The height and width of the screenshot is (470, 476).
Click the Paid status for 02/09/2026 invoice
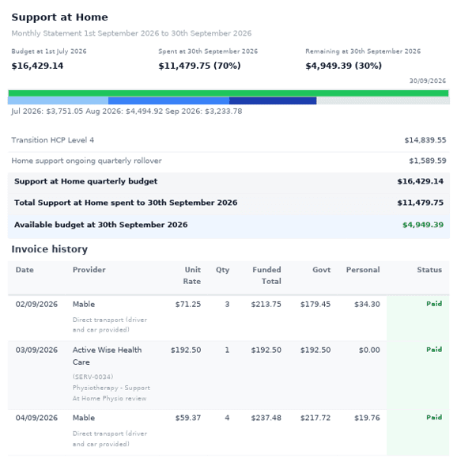pos(434,304)
